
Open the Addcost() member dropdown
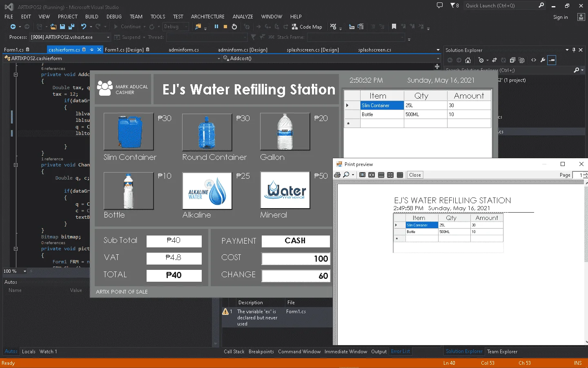(x=438, y=58)
